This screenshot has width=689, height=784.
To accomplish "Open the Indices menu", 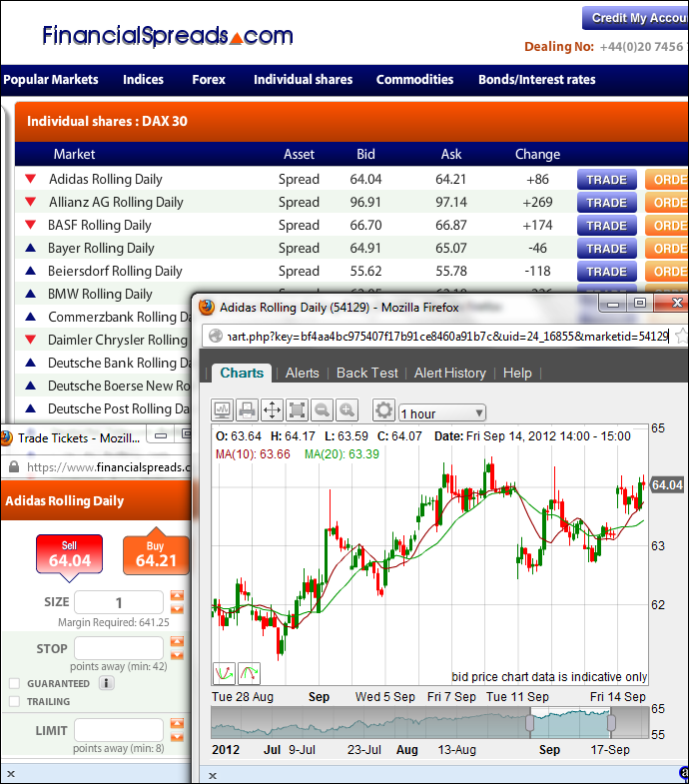I will (144, 80).
